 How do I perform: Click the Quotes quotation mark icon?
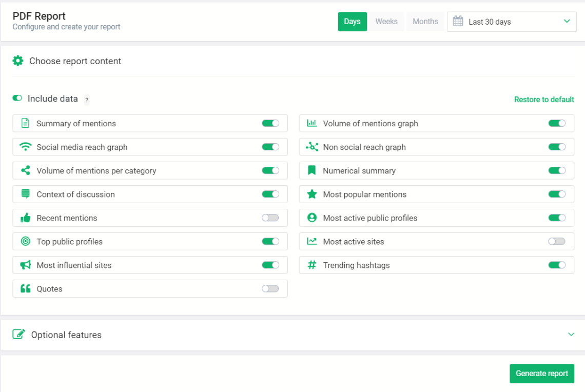25,288
